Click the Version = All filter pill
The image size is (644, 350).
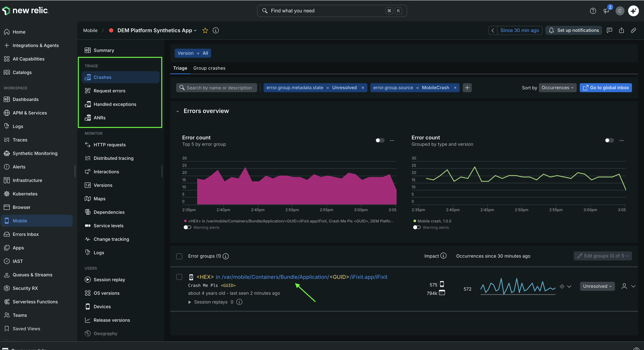point(193,53)
